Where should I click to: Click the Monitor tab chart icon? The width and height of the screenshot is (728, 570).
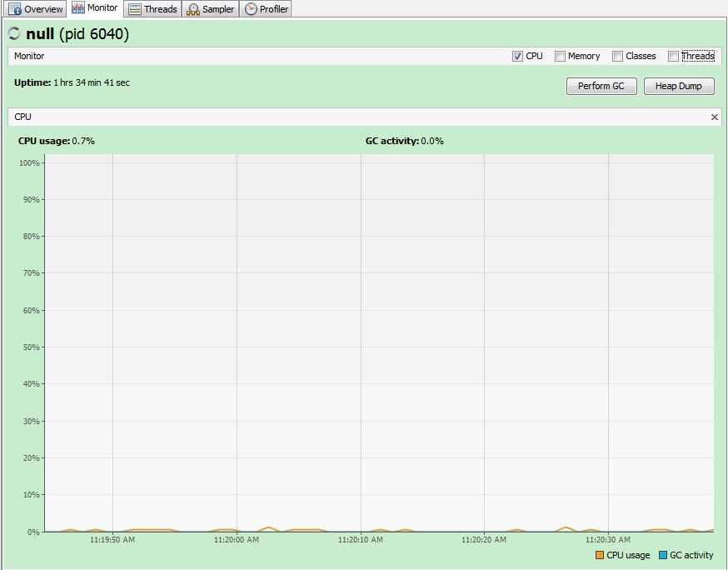coord(78,7)
